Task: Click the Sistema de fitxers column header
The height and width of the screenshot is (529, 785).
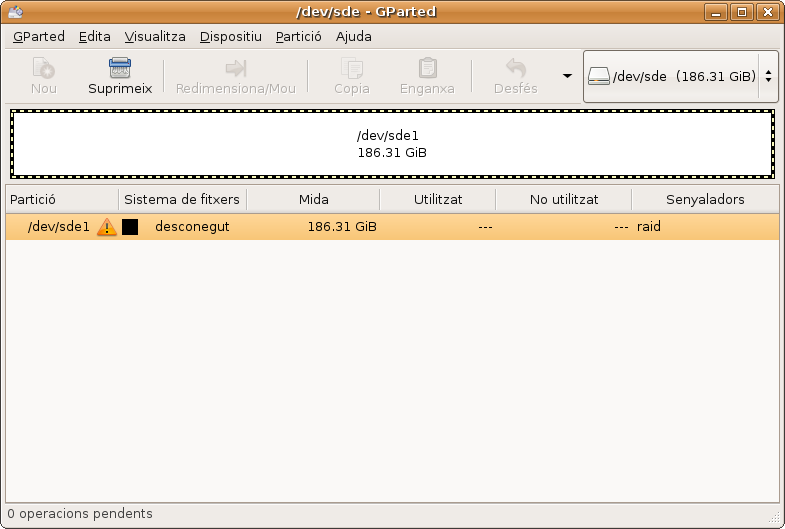Action: [x=182, y=199]
